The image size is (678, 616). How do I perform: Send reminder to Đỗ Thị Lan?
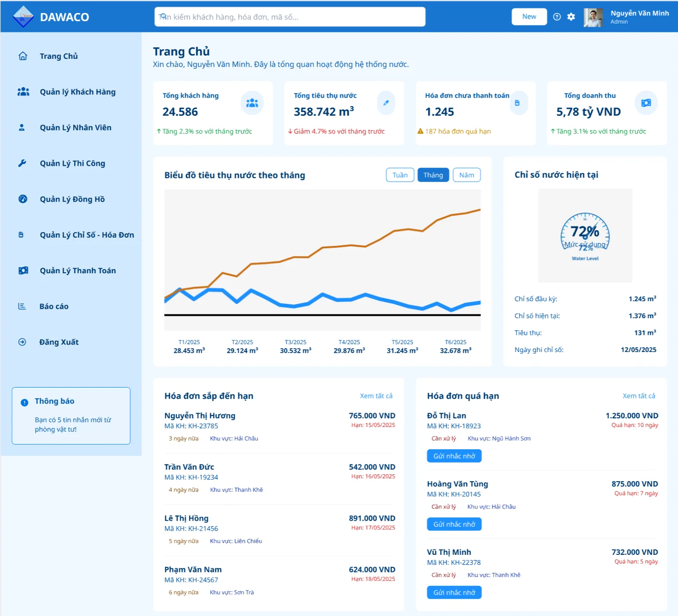click(454, 456)
